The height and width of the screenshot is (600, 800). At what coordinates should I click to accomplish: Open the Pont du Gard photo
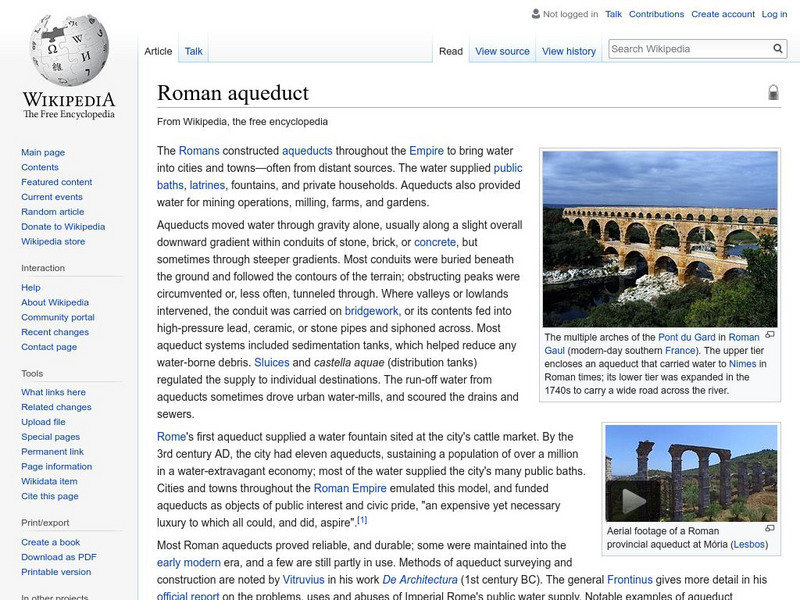click(660, 239)
